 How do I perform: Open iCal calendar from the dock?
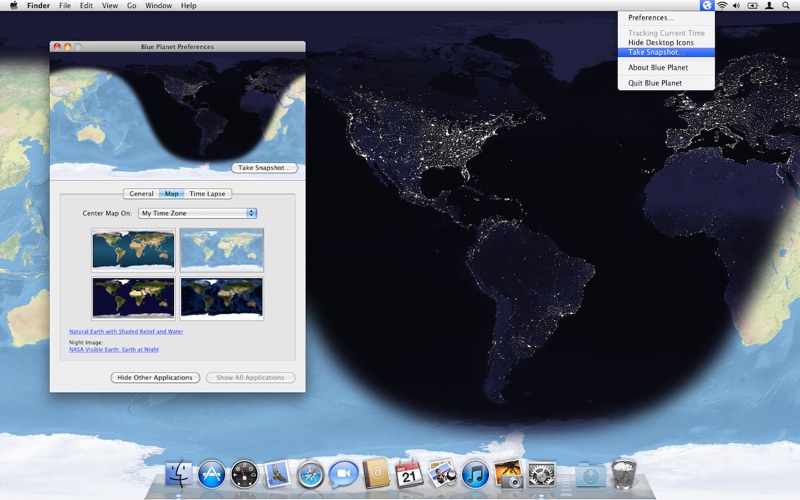[x=409, y=473]
